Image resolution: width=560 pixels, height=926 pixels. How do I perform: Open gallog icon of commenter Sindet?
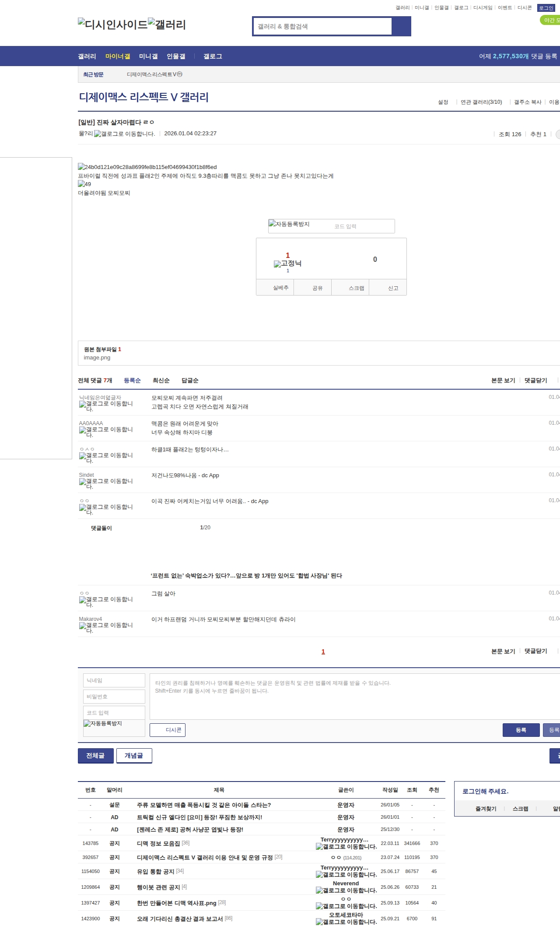pyautogui.click(x=83, y=482)
